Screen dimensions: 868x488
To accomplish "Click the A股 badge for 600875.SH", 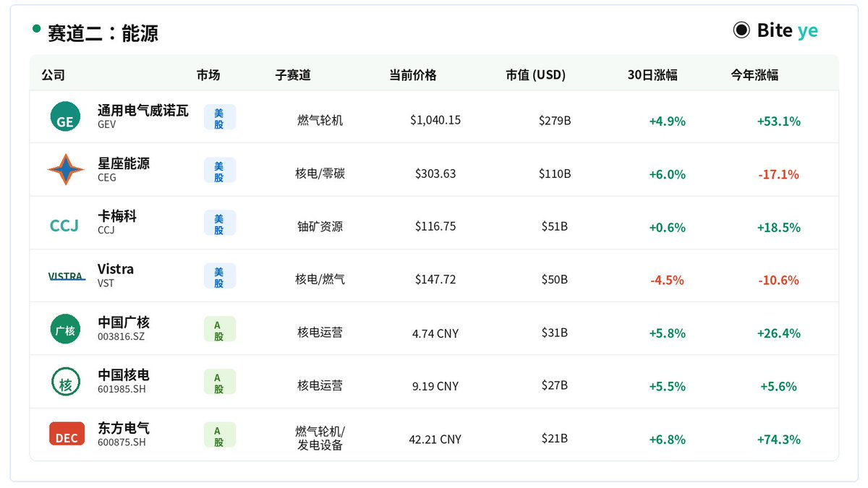I will tap(219, 435).
